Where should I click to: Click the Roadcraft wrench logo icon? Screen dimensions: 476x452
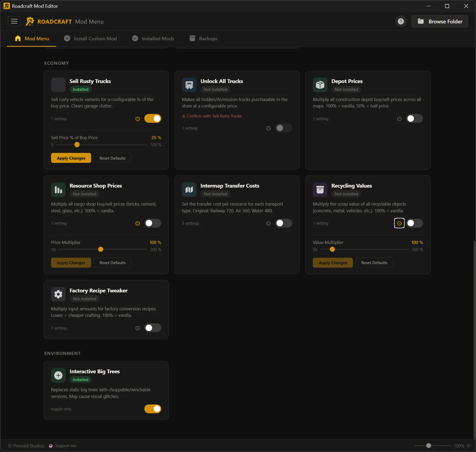[x=30, y=21]
